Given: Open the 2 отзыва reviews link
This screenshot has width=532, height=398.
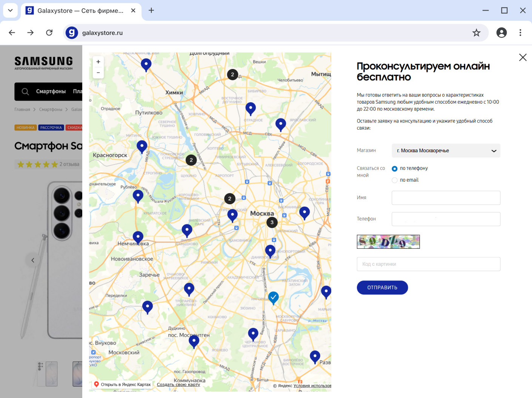Looking at the screenshot, I should point(69,164).
